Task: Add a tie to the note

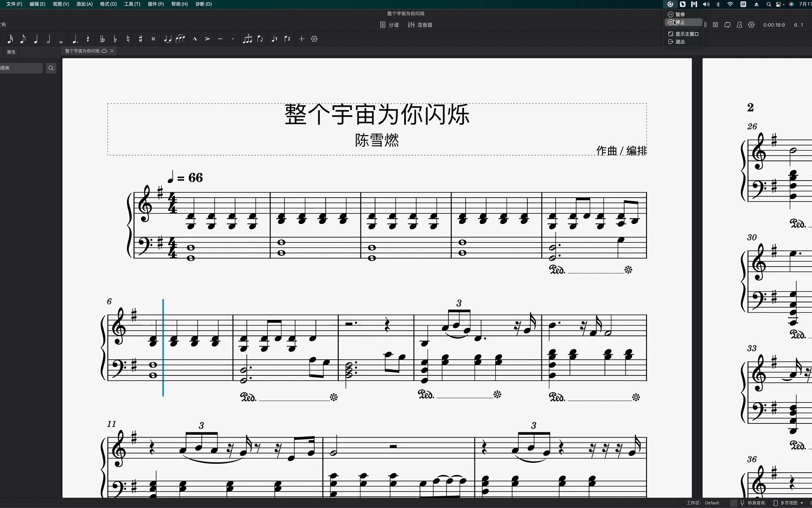Action: [x=167, y=39]
